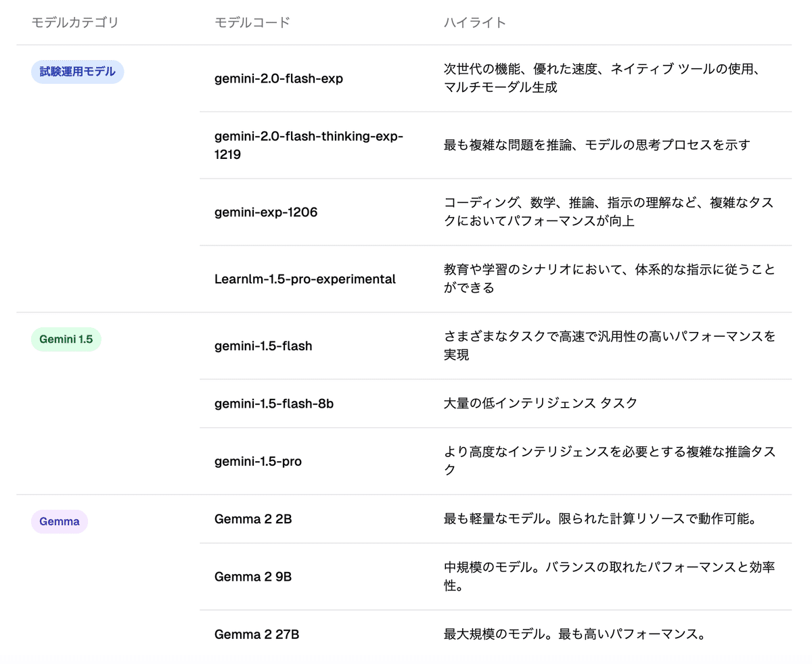Screen dimensions: 812x664
Task: Click the 試験運用モデル category badge
Action: 77,72
